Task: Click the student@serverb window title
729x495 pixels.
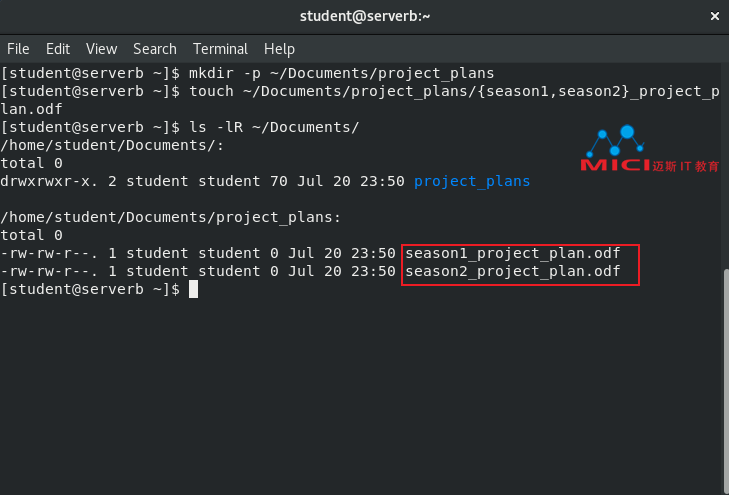Action: click(x=365, y=16)
